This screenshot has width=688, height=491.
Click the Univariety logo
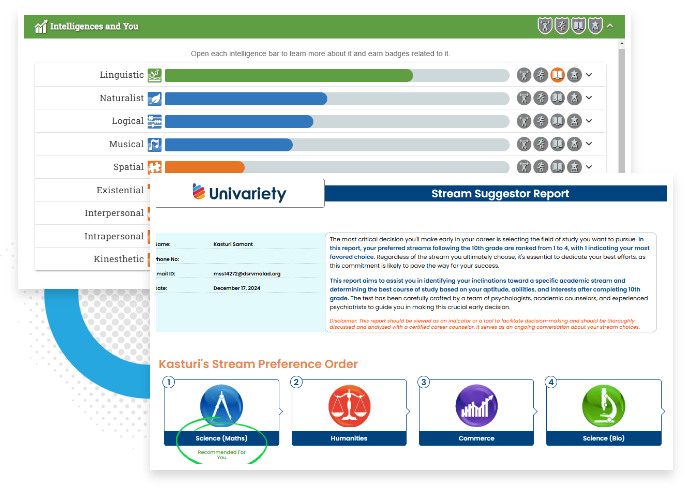[239, 193]
